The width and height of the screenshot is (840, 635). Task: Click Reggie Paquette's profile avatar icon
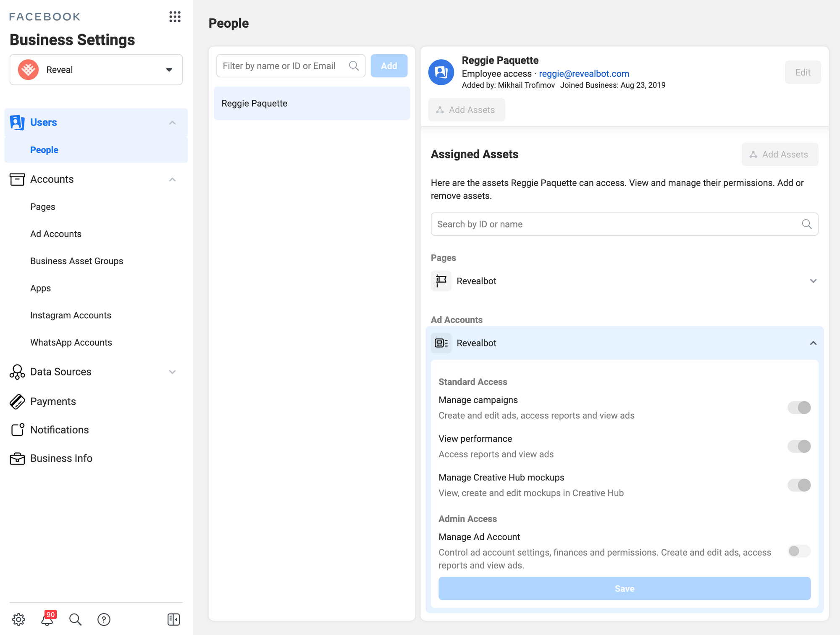pyautogui.click(x=441, y=72)
